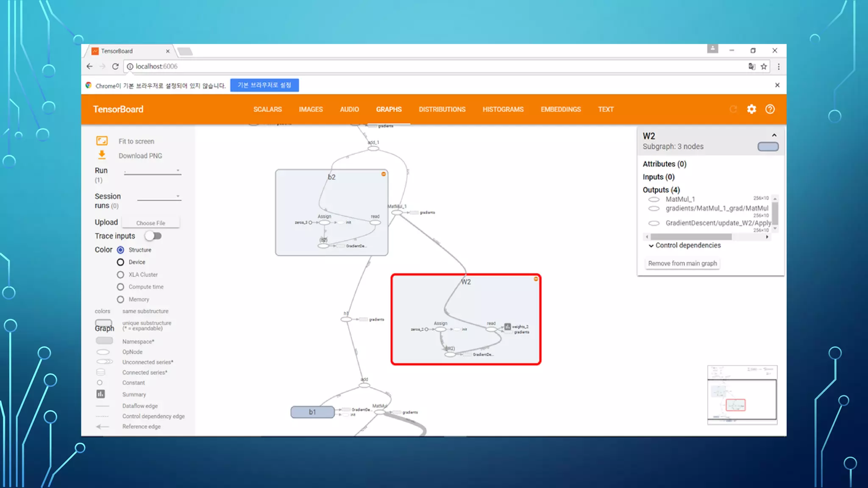This screenshot has width=868, height=488.
Task: Click the TensorBoard reload data icon
Action: 733,109
